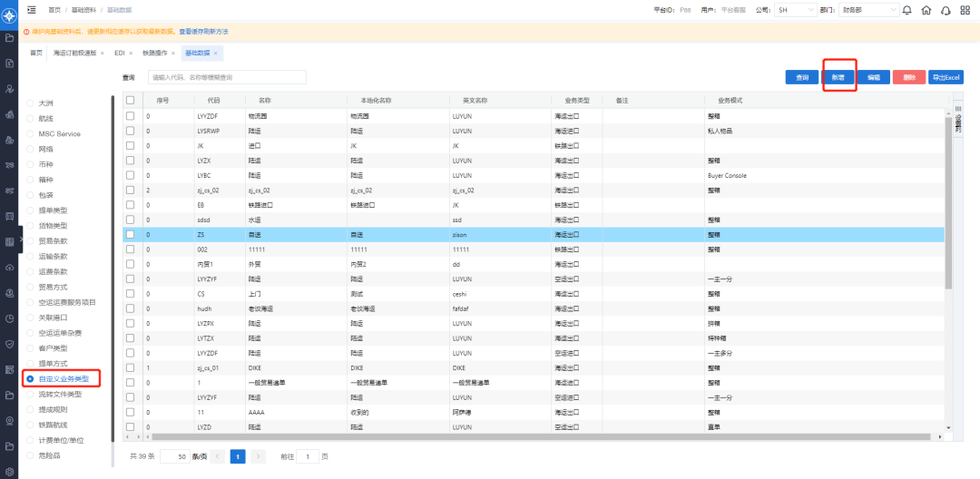
Task: Click the 导出Excel button
Action: click(x=945, y=78)
